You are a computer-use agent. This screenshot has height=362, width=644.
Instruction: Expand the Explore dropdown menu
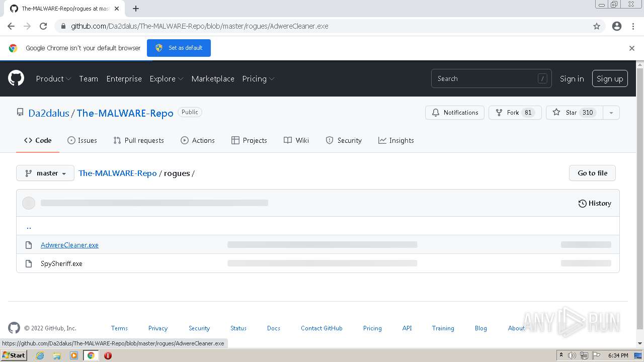pyautogui.click(x=167, y=78)
